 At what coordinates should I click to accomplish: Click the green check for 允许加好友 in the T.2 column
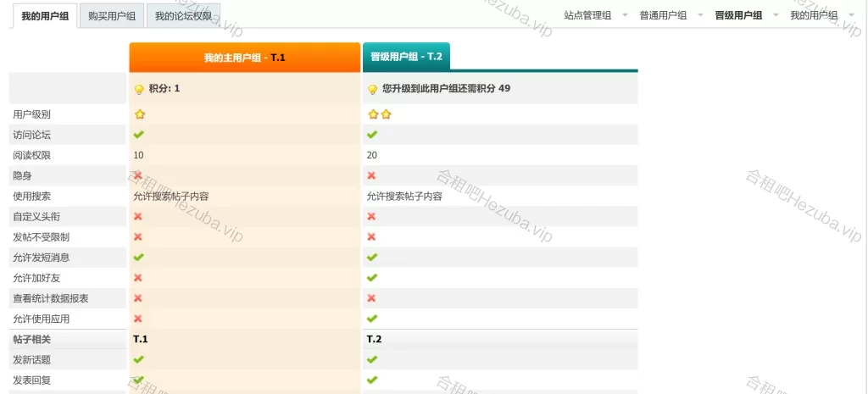point(372,278)
